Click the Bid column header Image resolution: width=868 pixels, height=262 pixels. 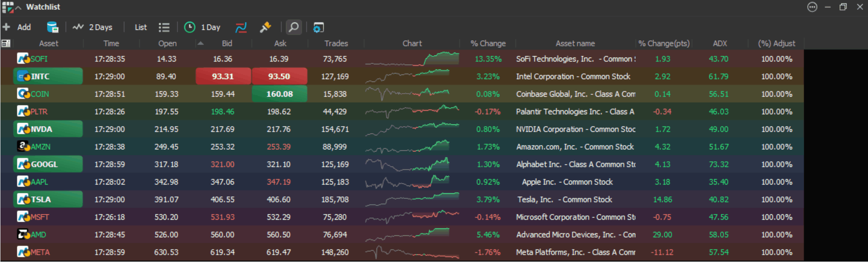click(x=227, y=44)
